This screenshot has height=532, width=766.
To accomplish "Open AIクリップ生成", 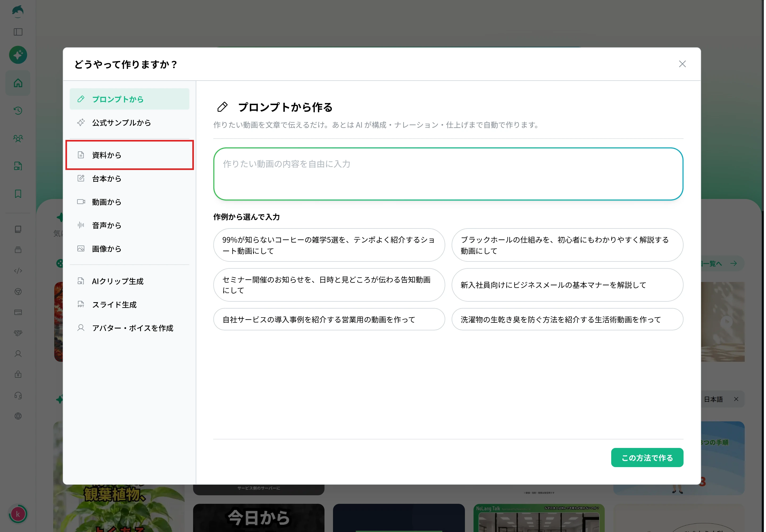I will click(129, 281).
